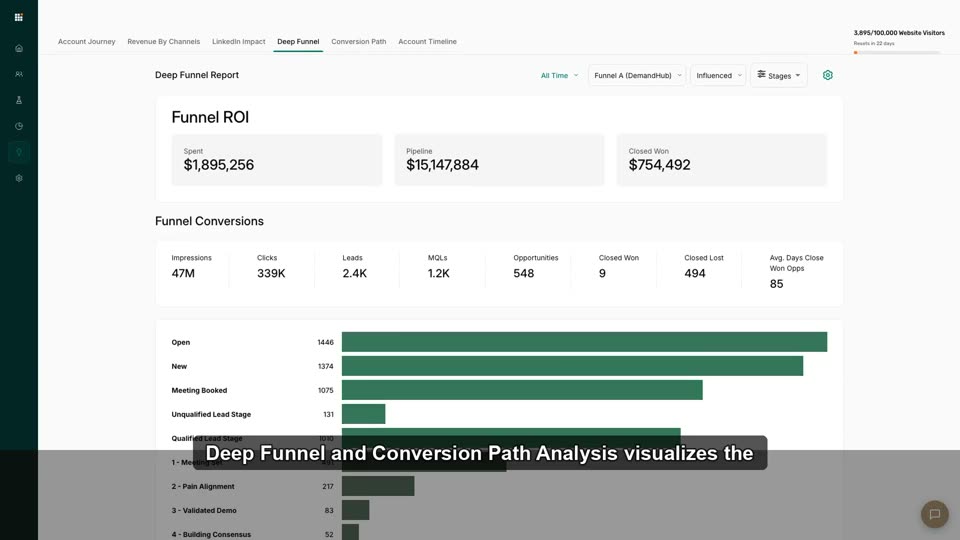Viewport: 960px width, 540px height.
Task: Switch to the Revenue By Channels tab
Action: coord(163,42)
